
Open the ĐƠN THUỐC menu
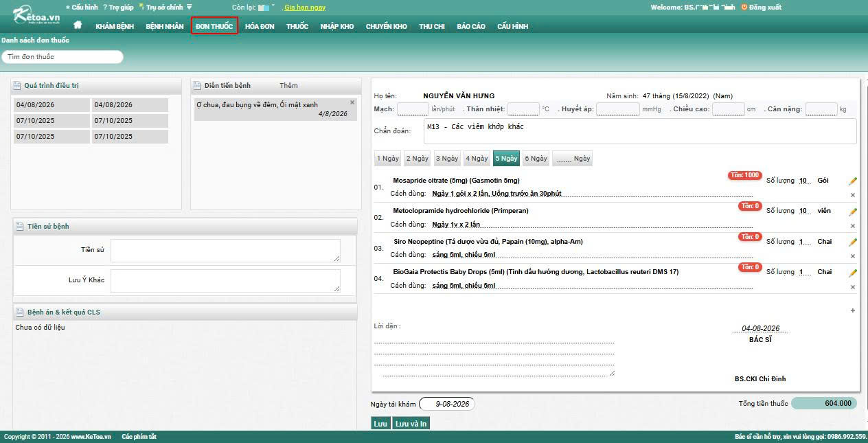point(214,26)
